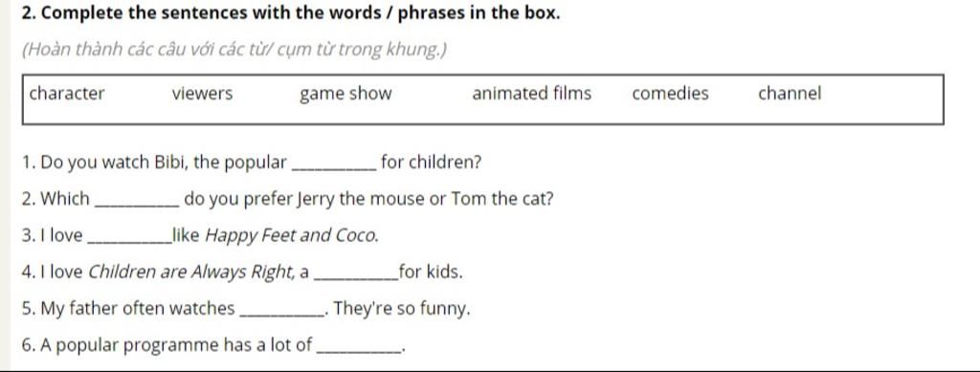
Task: Click the blank after 'I love' in sentence 3
Action: point(130,240)
